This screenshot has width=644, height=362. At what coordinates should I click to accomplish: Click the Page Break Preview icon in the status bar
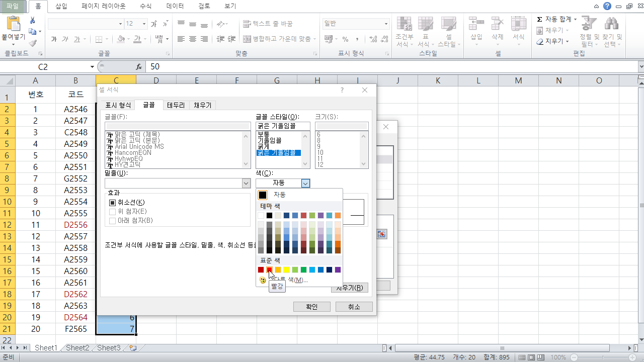tap(541, 357)
